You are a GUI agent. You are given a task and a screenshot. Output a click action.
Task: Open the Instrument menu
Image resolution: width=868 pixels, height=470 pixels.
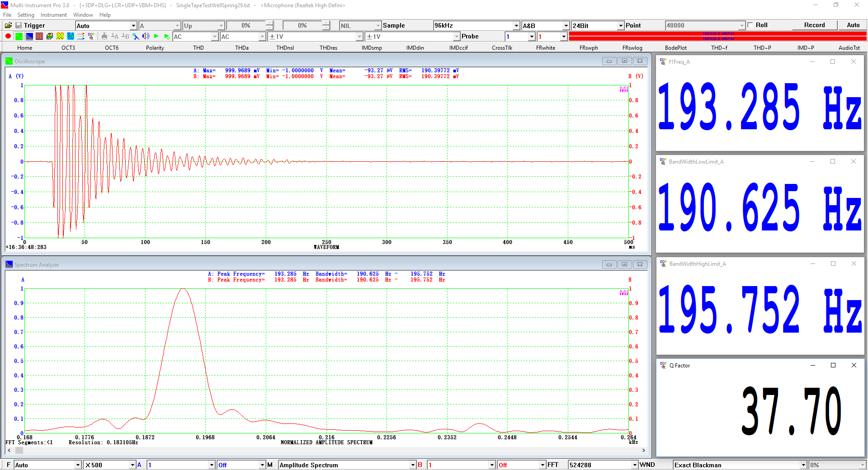click(53, 15)
